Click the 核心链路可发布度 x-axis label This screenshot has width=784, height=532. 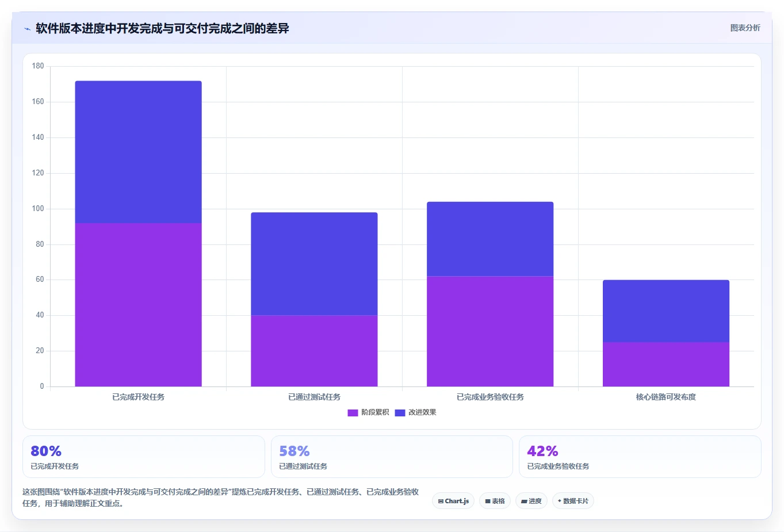pyautogui.click(x=666, y=397)
